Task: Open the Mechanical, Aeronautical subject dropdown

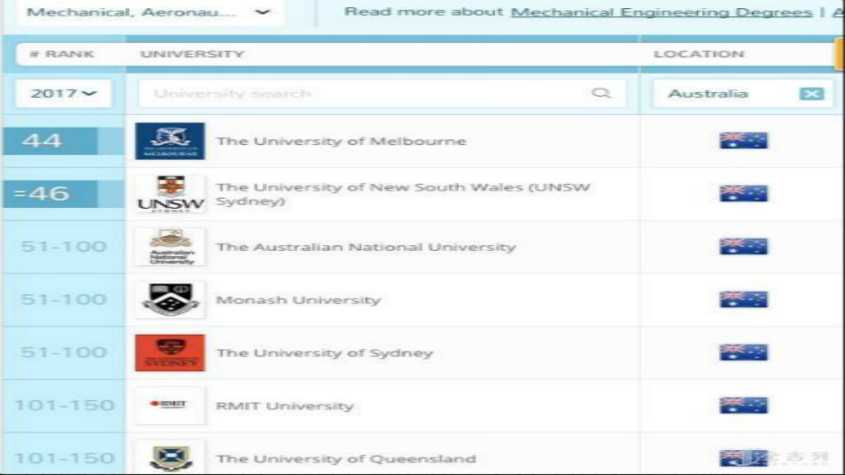Action: coord(150,12)
